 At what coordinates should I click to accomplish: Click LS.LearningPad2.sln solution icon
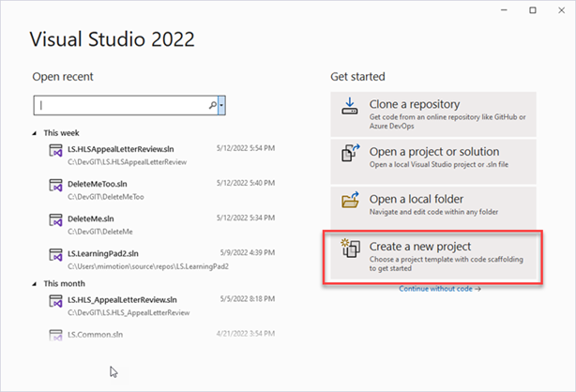click(x=56, y=254)
